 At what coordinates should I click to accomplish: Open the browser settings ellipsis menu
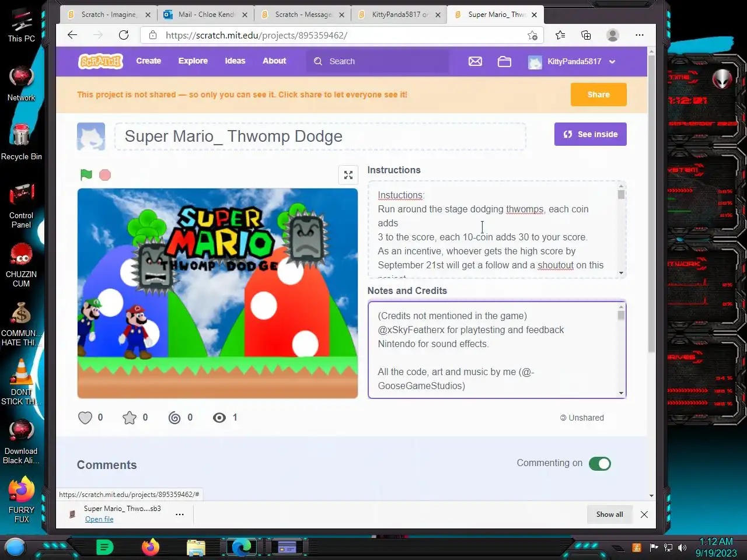pyautogui.click(x=640, y=35)
